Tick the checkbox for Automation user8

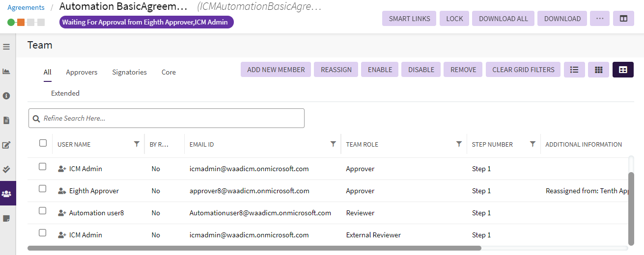coord(43,211)
